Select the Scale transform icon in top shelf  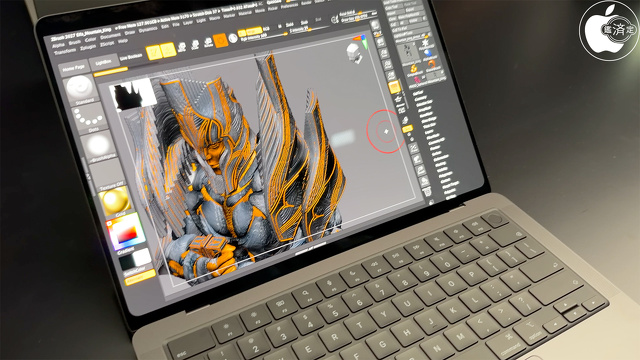[195, 45]
